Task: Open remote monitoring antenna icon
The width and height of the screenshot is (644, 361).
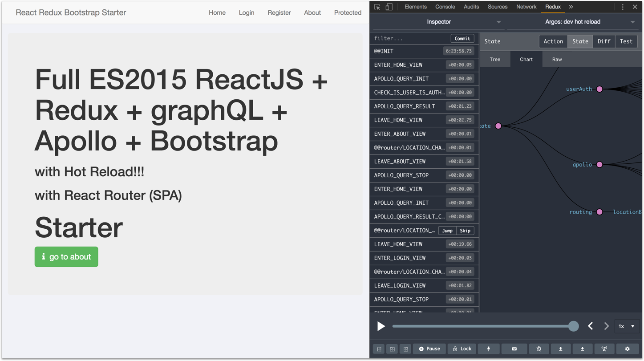Action: click(604, 349)
